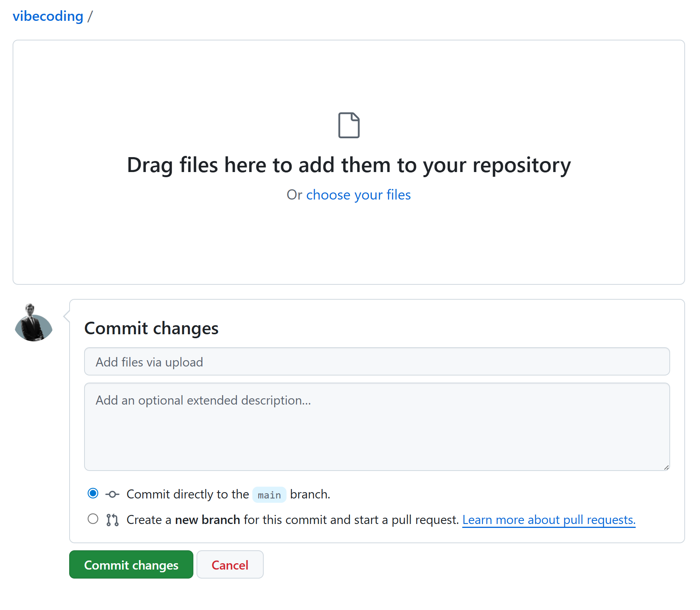Click the user profile avatar picture

pos(34,322)
